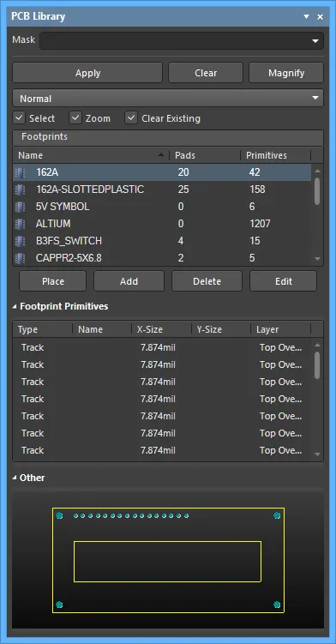Click the Place button

click(x=53, y=281)
